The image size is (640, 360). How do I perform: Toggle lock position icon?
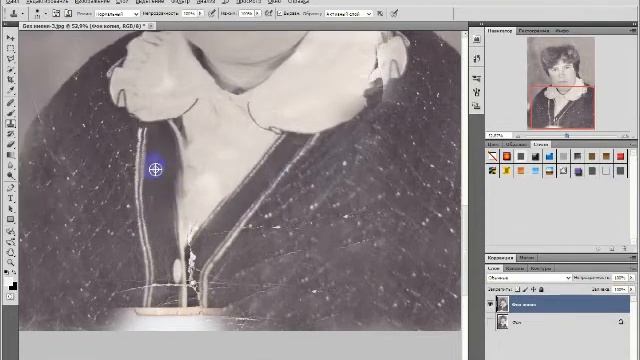pos(533,289)
